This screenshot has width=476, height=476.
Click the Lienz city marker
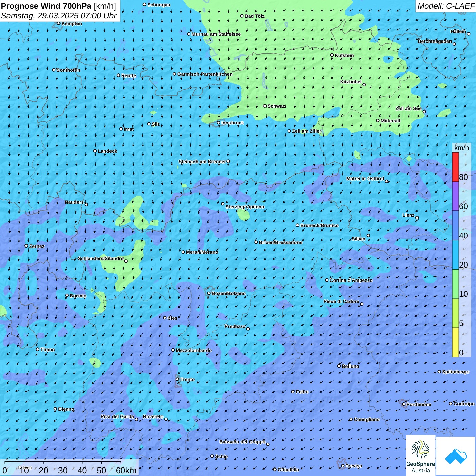tap(417, 218)
